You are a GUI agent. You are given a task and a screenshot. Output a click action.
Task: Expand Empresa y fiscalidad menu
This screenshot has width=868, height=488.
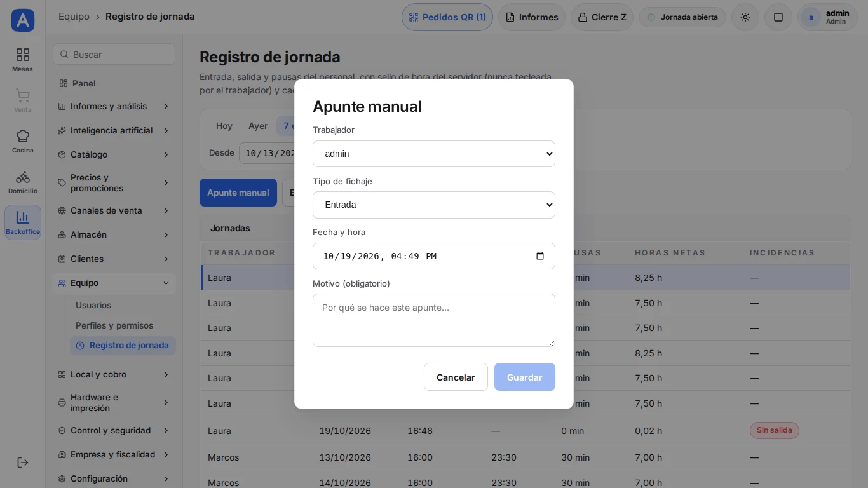click(x=114, y=454)
